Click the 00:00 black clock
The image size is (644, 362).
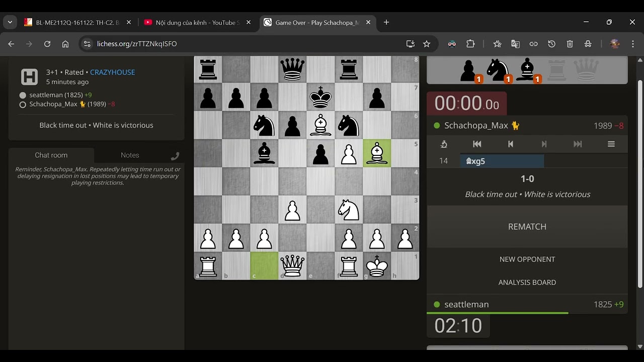point(466,104)
